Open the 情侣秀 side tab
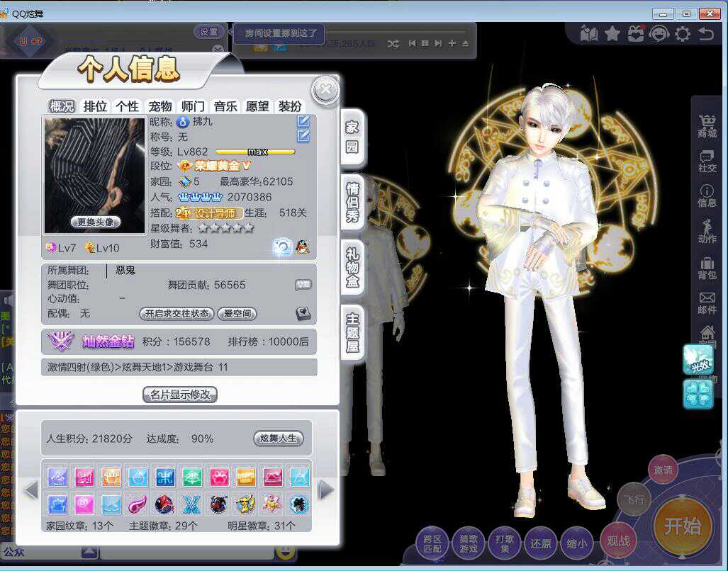 coord(352,202)
